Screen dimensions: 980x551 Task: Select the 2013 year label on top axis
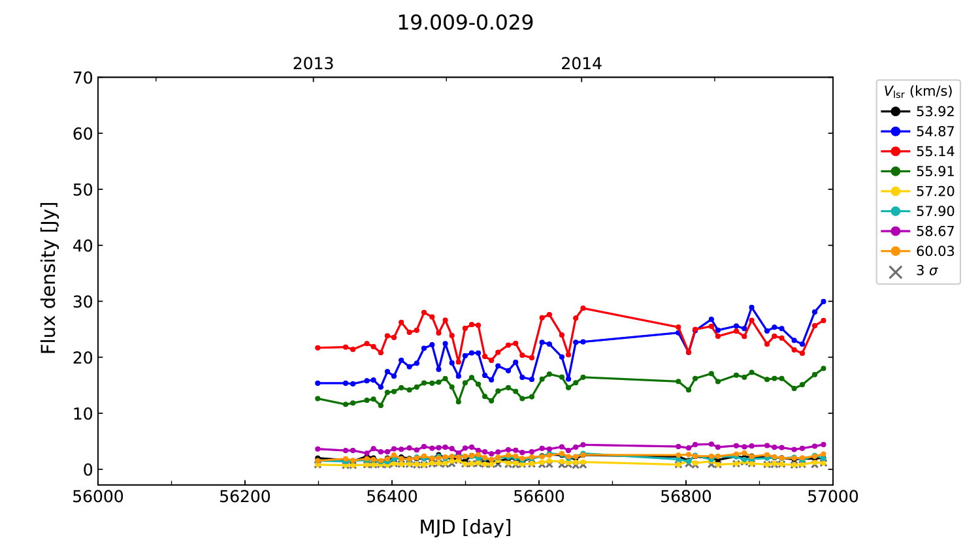[x=313, y=64]
